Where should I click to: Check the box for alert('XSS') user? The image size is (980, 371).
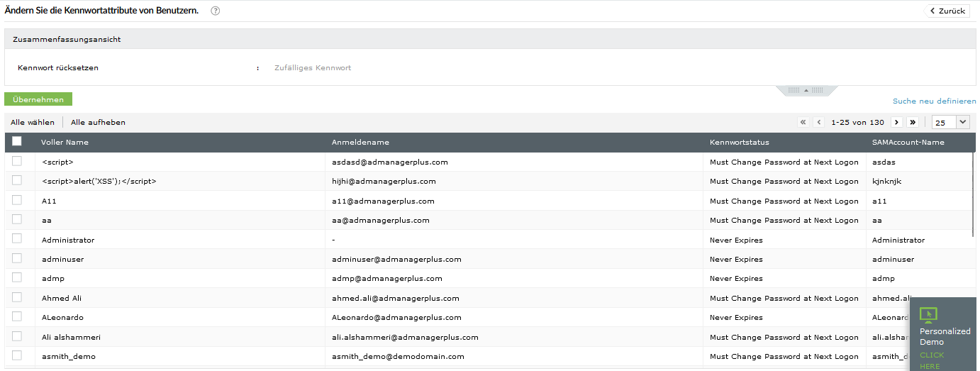click(x=17, y=180)
